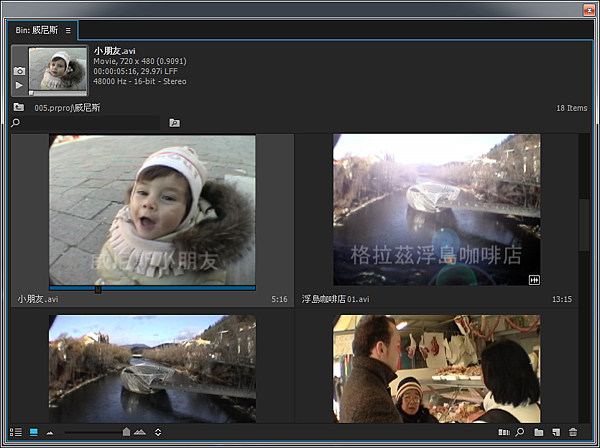Click the poster frame camera icon

tap(19, 71)
